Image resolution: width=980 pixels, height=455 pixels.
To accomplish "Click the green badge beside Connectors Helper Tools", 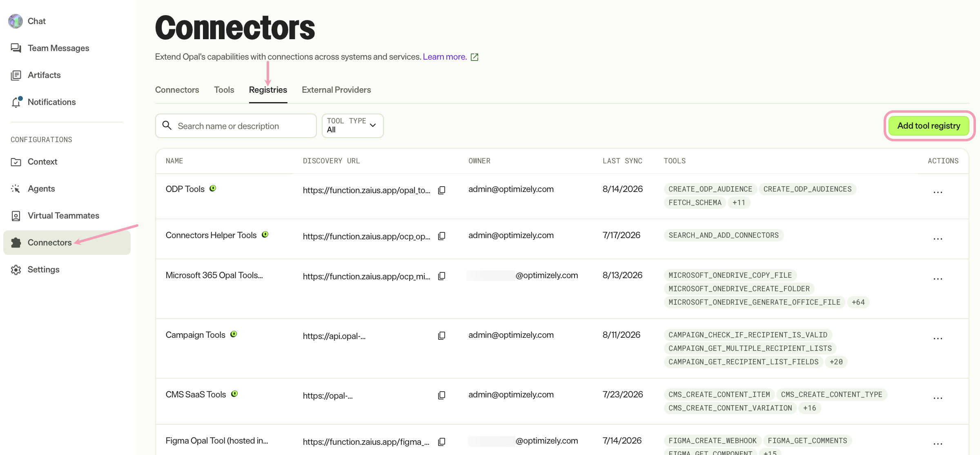I will tap(265, 234).
